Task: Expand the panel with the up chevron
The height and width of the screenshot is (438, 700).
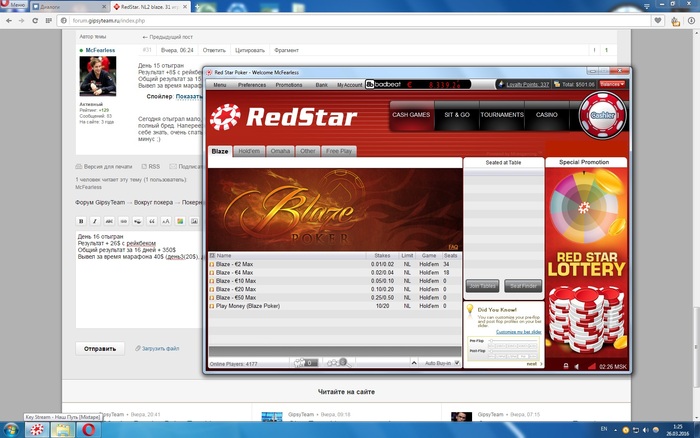Action: (414, 363)
